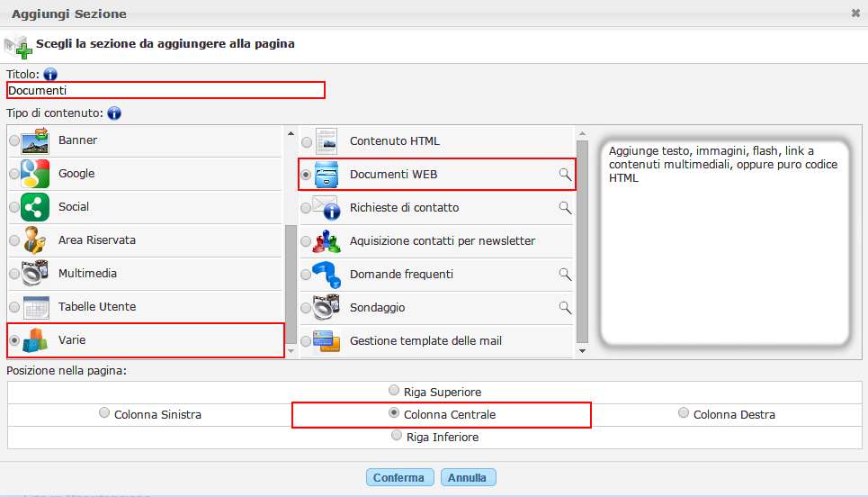Image resolution: width=868 pixels, height=497 pixels.
Task: Select the Contenuto HTML radio option
Action: point(307,142)
